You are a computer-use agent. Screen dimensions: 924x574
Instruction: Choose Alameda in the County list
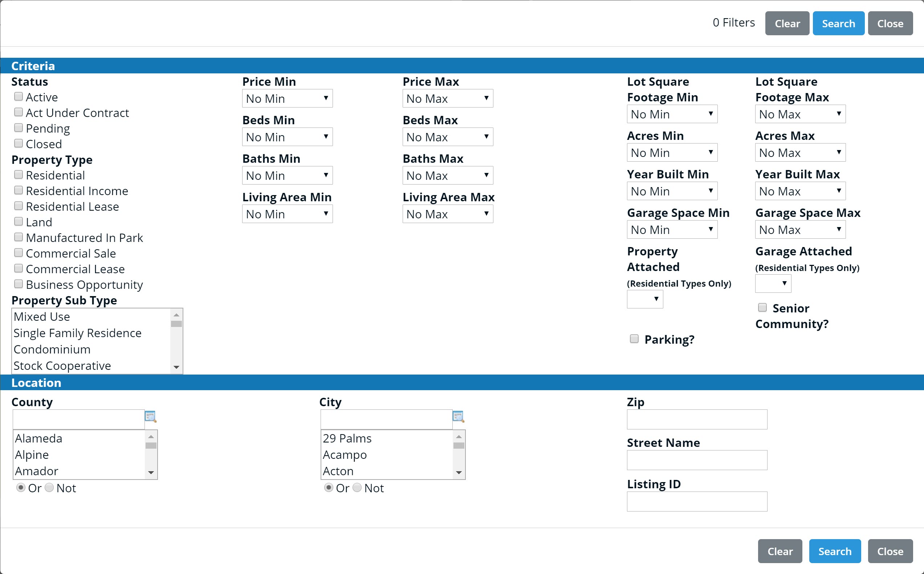coord(39,438)
